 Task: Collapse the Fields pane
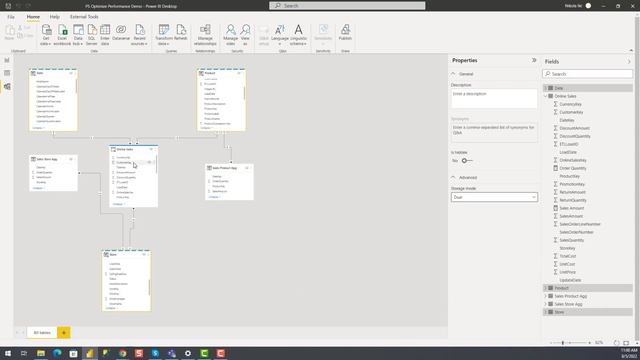pyautogui.click(x=629, y=62)
